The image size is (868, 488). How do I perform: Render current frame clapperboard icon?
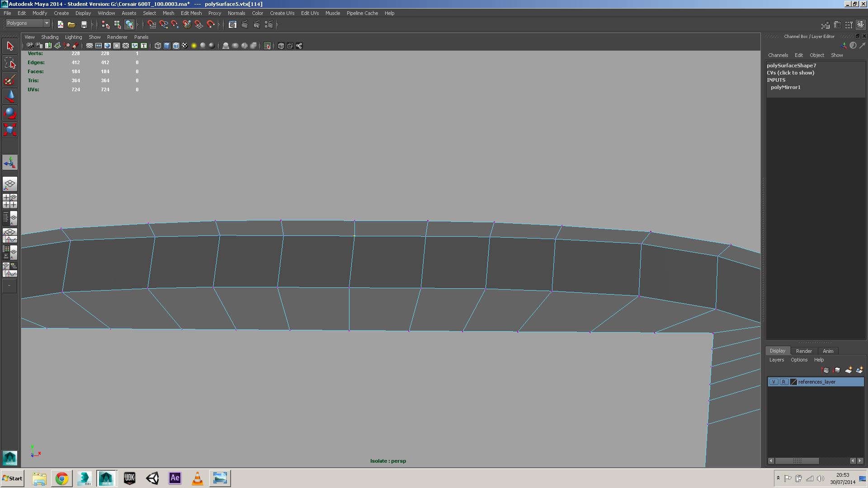[x=245, y=24]
